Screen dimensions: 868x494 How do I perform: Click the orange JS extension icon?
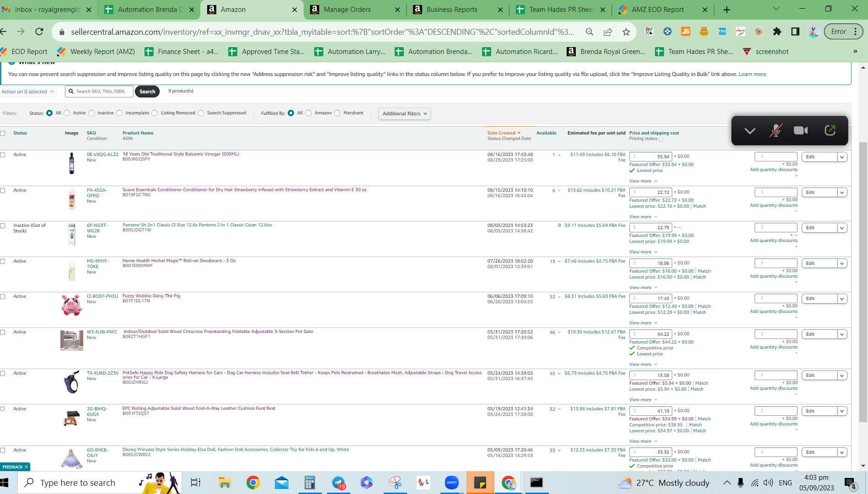(x=686, y=32)
